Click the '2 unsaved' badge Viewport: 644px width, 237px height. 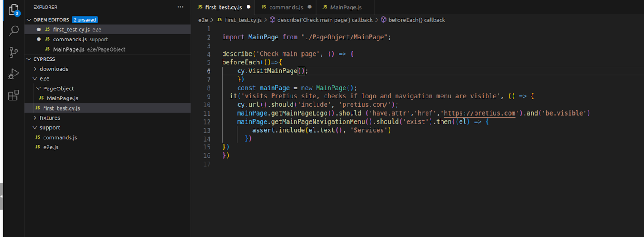tap(85, 20)
